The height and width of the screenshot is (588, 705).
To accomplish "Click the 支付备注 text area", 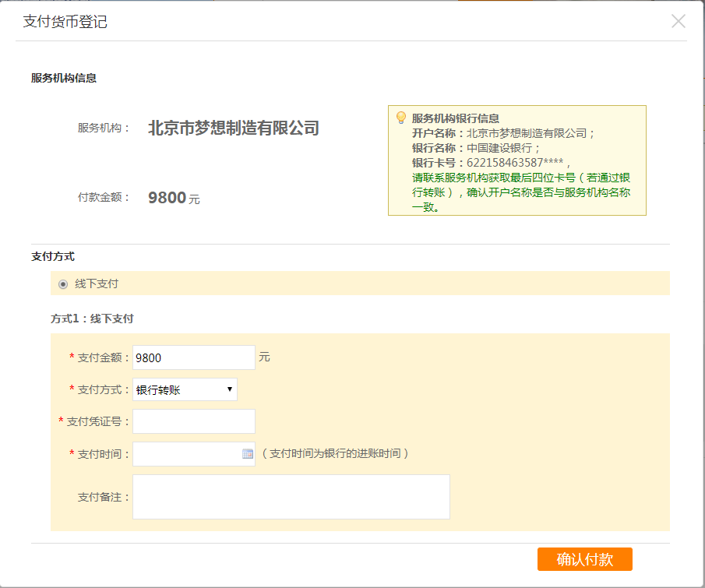I will (291, 497).
